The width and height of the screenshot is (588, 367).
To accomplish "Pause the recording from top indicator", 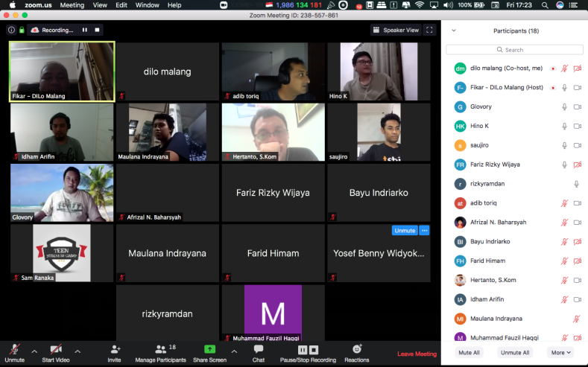I will pyautogui.click(x=85, y=30).
